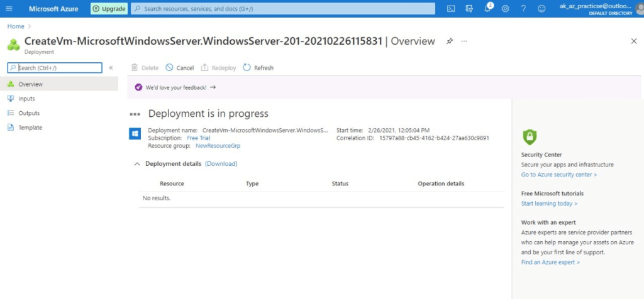Open Cloud Shell icon in top bar
The width and height of the screenshot is (644, 299).
tap(451, 9)
